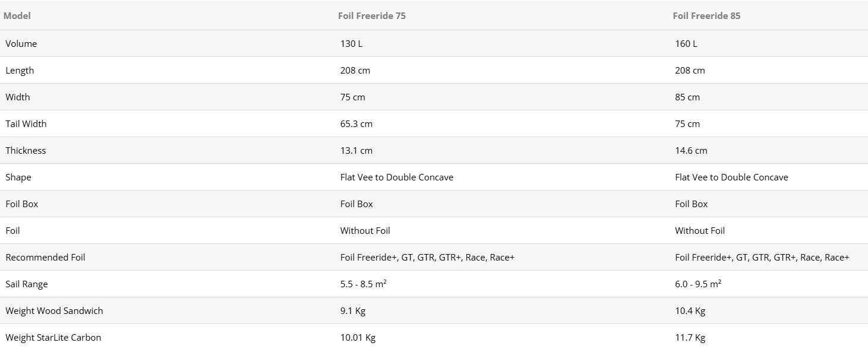Select the Thickness row label
Screen dimensions: 868x349
[x=26, y=151]
